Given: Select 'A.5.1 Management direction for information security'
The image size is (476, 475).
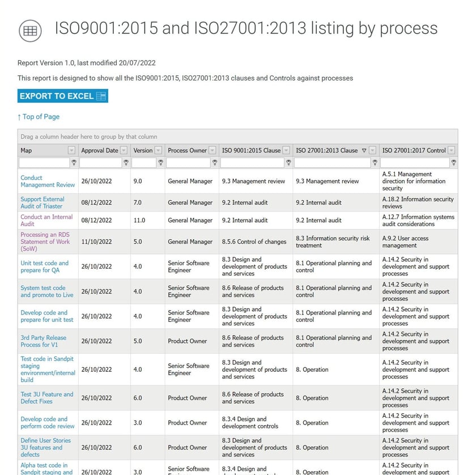Looking at the screenshot, I should [419, 181].
